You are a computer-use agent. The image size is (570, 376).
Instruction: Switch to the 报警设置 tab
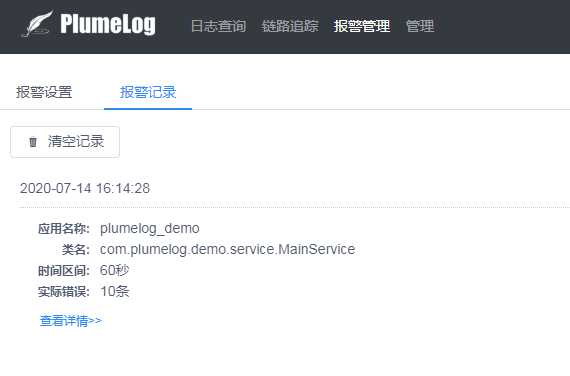44,92
